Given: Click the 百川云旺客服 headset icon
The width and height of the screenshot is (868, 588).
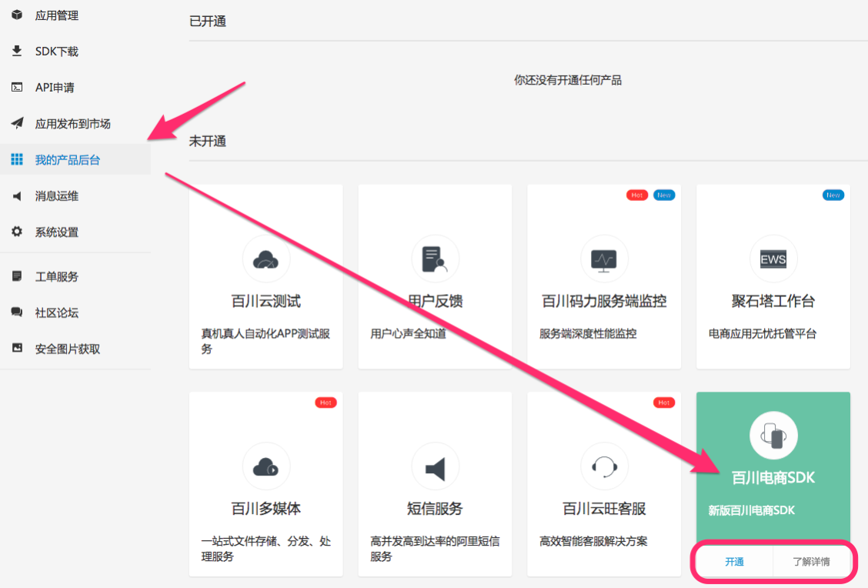Looking at the screenshot, I should 604,466.
